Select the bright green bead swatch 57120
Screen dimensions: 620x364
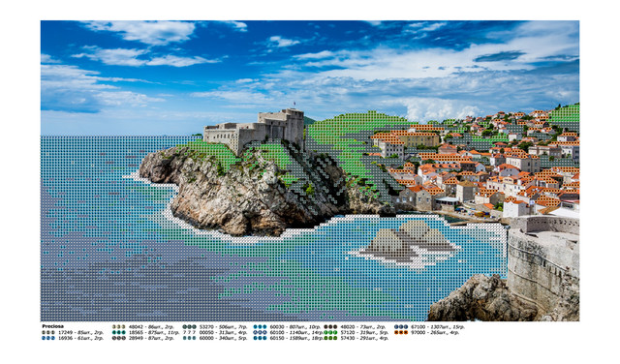[330, 332]
